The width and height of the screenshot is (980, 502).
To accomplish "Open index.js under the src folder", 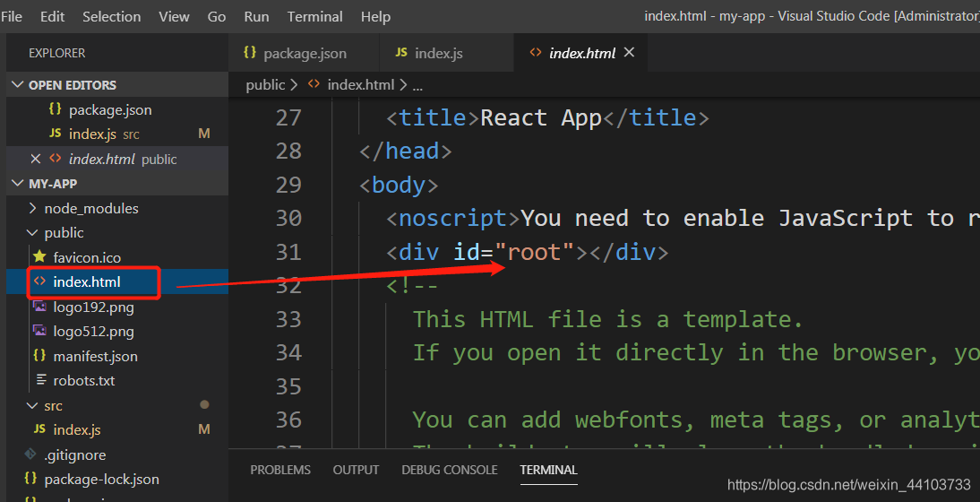I will pyautogui.click(x=77, y=430).
